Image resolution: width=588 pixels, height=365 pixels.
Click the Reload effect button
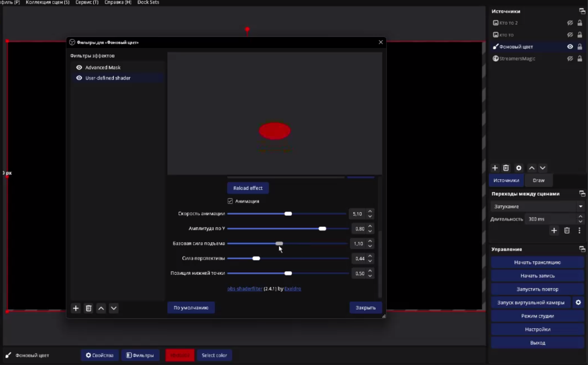[248, 188]
